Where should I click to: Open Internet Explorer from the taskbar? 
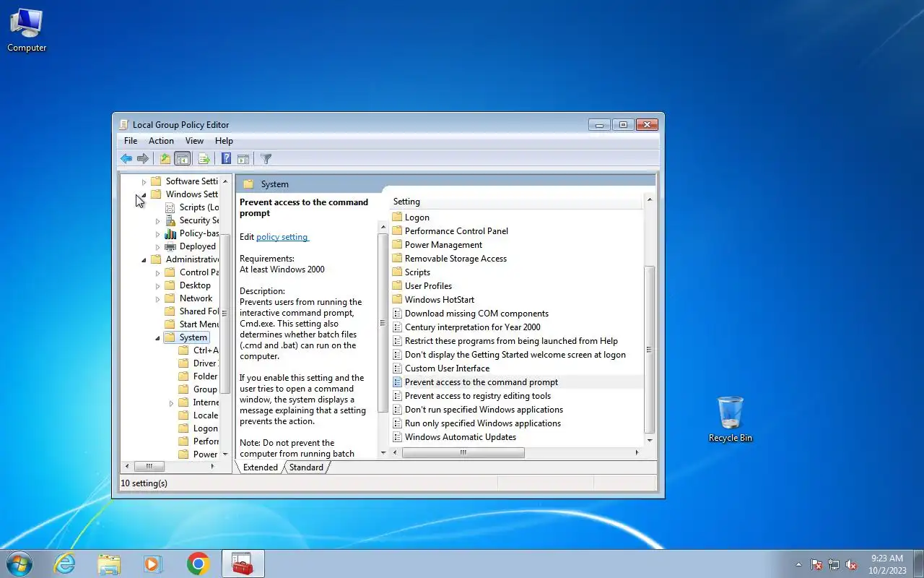[65, 564]
